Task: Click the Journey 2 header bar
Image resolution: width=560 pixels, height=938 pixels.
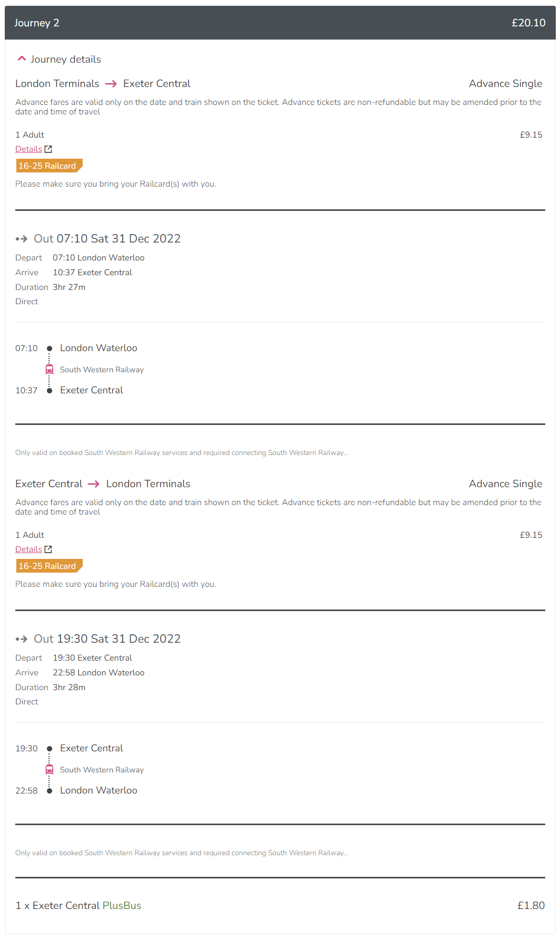Action: click(x=280, y=23)
